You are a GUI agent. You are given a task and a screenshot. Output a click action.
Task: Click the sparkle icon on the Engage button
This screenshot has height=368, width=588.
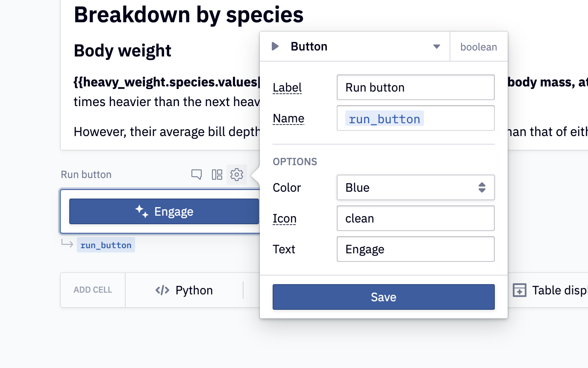point(142,211)
